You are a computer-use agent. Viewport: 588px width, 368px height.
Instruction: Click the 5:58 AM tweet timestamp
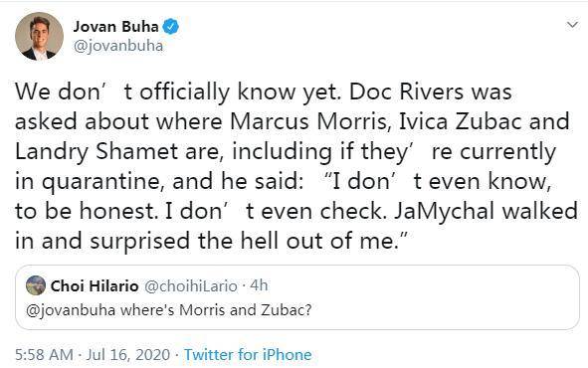click(44, 354)
